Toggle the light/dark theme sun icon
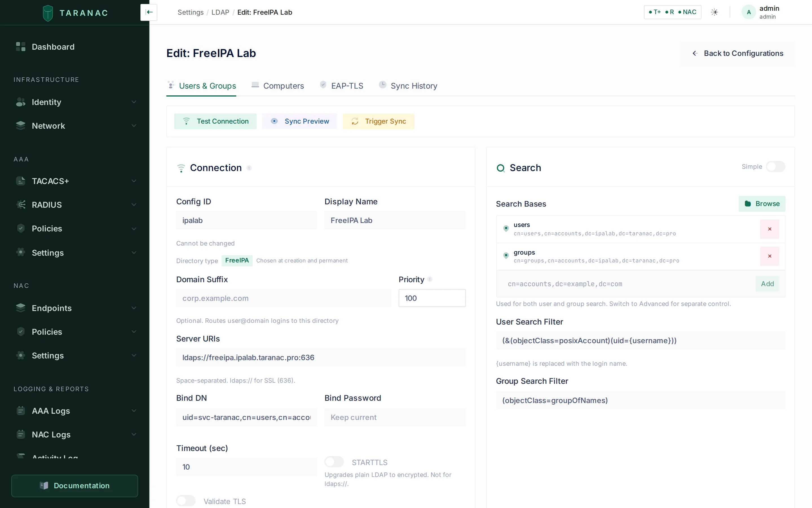Image resolution: width=812 pixels, height=508 pixels. (x=714, y=12)
